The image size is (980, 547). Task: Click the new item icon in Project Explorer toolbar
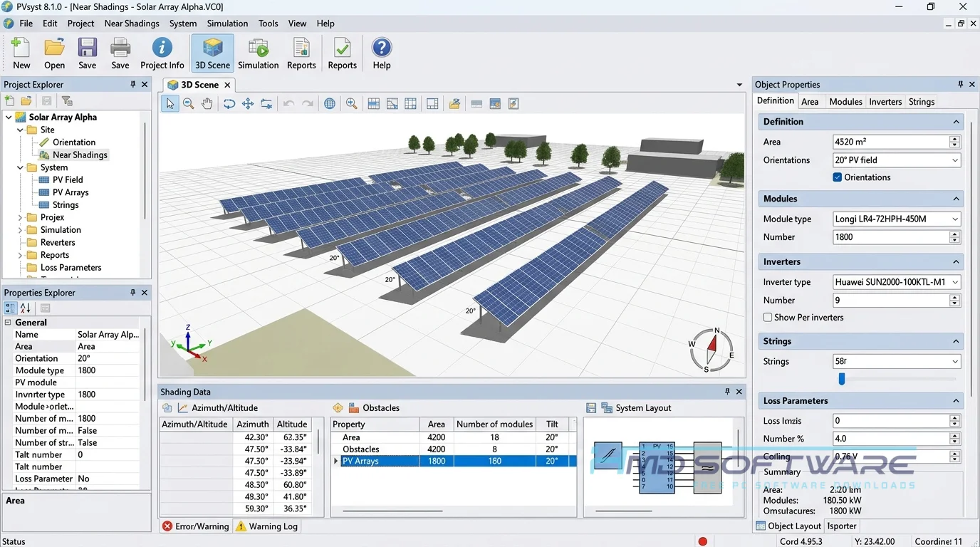tap(9, 101)
